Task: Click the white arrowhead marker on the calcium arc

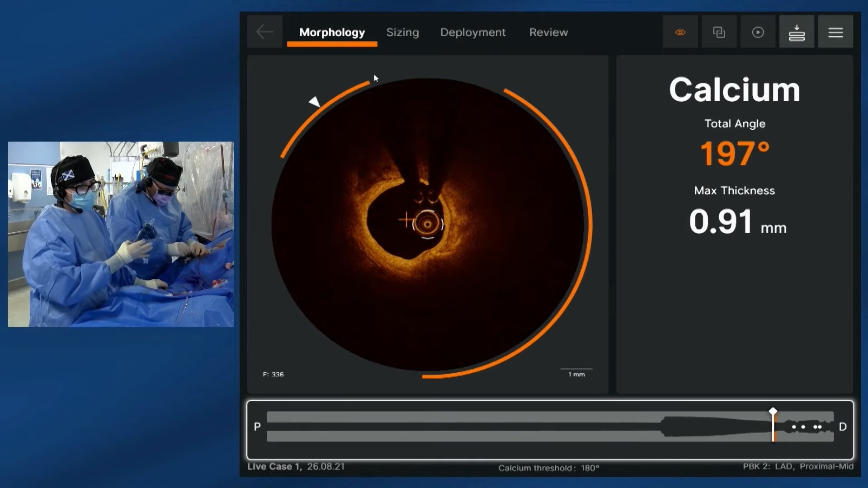Action: click(x=315, y=101)
